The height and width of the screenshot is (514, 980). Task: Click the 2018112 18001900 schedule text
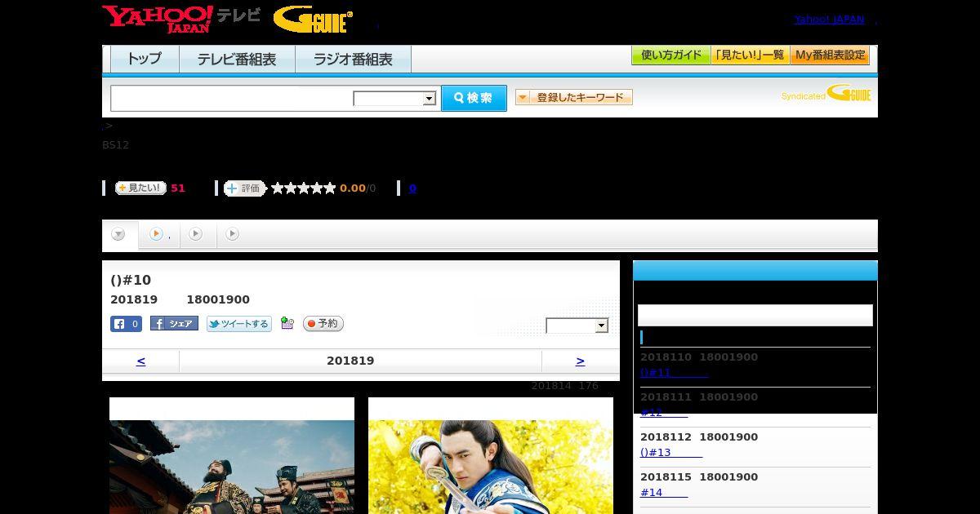(699, 436)
